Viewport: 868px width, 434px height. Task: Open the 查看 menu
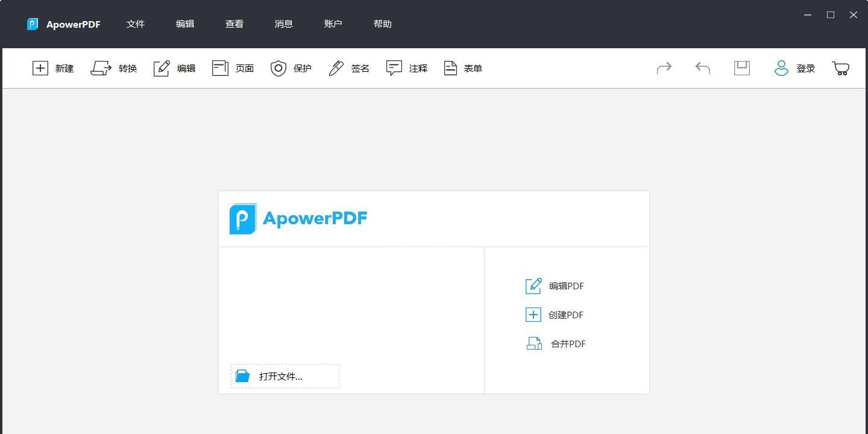(x=234, y=24)
